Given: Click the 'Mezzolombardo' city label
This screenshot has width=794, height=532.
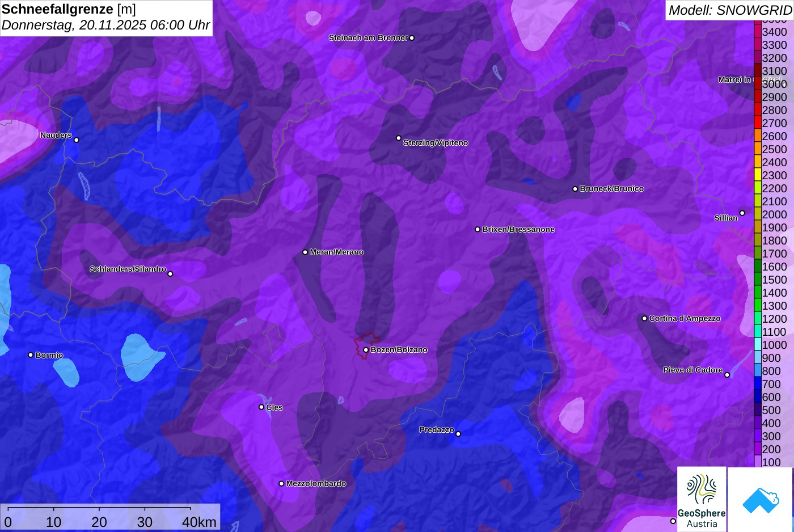Looking at the screenshot, I should [316, 484].
